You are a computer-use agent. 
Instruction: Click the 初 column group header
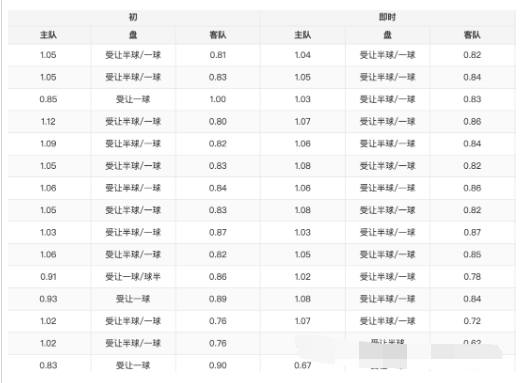pyautogui.click(x=133, y=17)
